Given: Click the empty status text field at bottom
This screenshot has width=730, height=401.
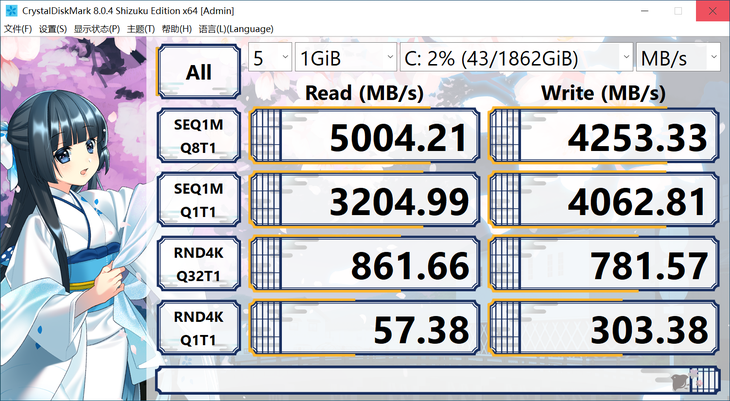Looking at the screenshot, I should [439, 381].
